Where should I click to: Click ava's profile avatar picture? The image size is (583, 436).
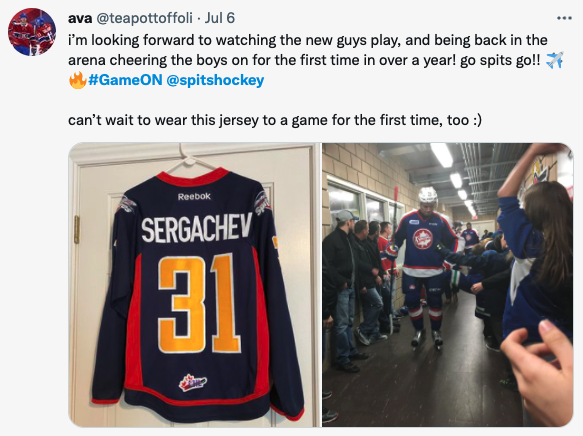(x=32, y=32)
